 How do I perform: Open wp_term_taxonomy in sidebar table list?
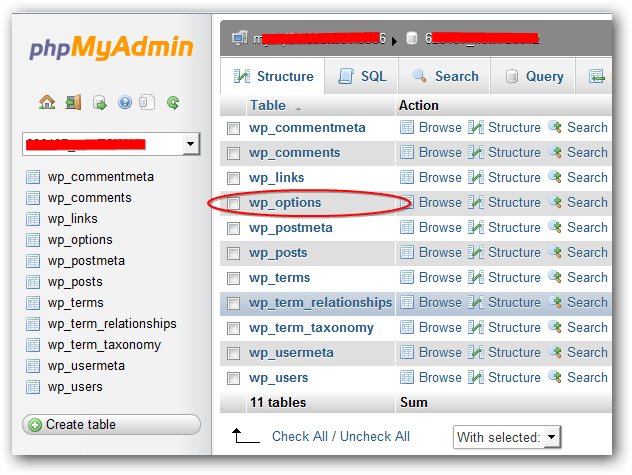pos(104,345)
